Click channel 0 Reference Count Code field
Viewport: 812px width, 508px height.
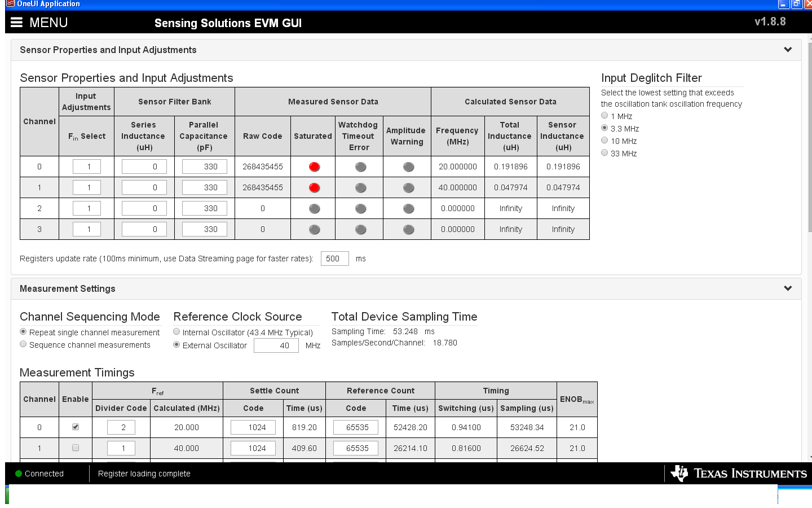click(x=356, y=427)
